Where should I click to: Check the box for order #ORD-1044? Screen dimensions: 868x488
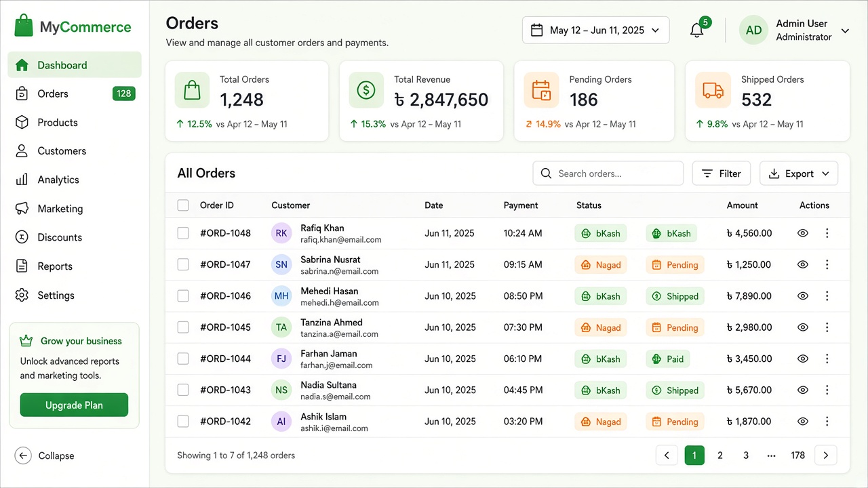pyautogui.click(x=183, y=359)
